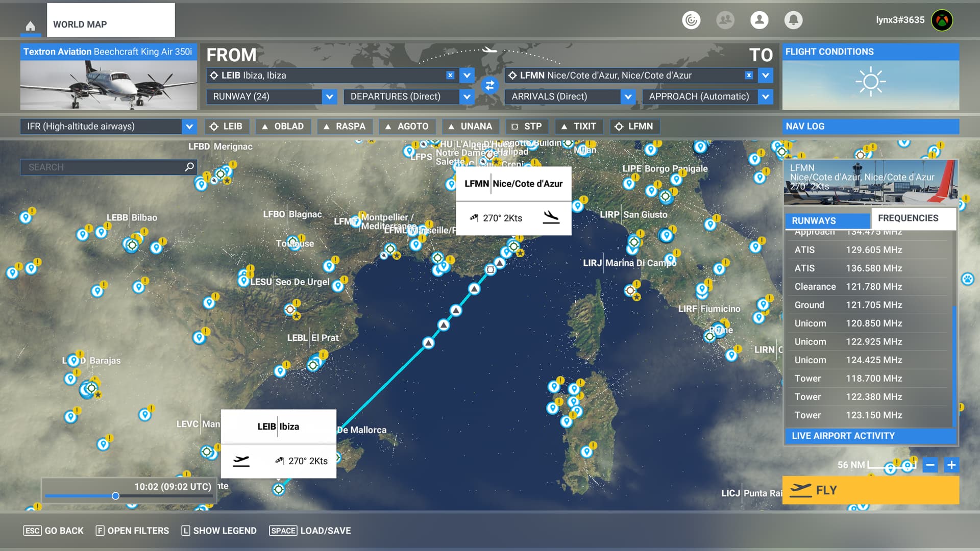Expand the RUNWAY (24) dropdown
The height and width of the screenshot is (551, 980).
pyautogui.click(x=329, y=96)
